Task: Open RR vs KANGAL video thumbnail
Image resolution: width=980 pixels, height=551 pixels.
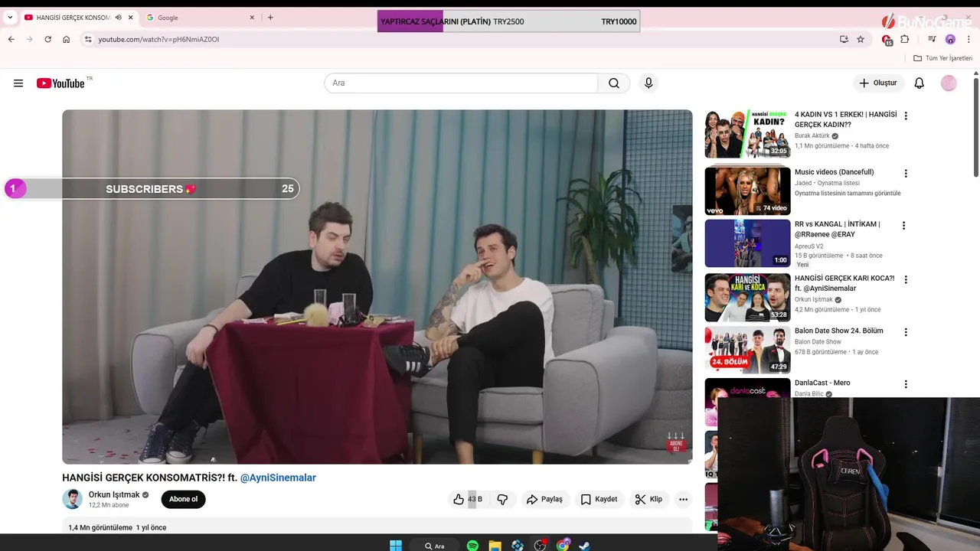Action: 747,243
